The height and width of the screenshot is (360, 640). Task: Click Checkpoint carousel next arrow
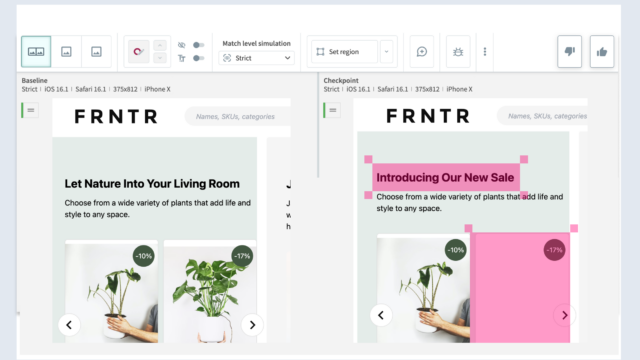tap(564, 315)
